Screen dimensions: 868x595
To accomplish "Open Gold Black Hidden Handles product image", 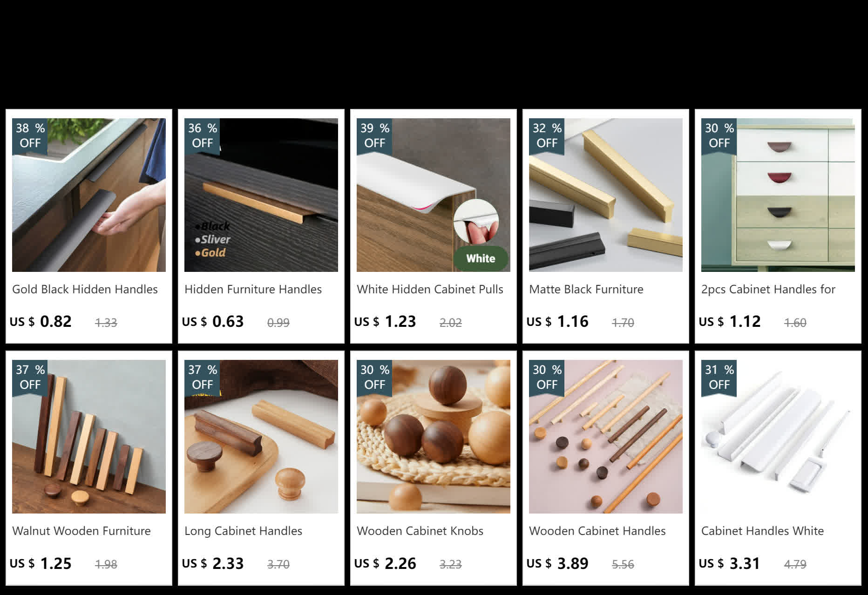I will coord(89,195).
